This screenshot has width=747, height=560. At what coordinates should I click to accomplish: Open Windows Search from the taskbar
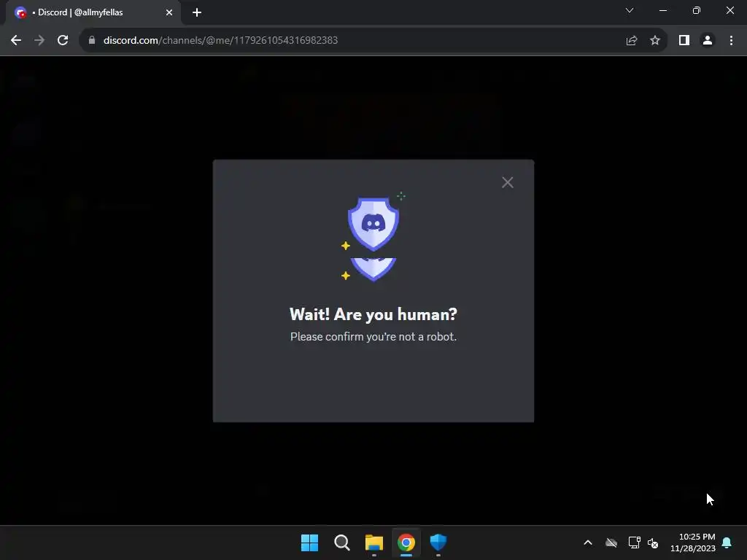pos(341,542)
